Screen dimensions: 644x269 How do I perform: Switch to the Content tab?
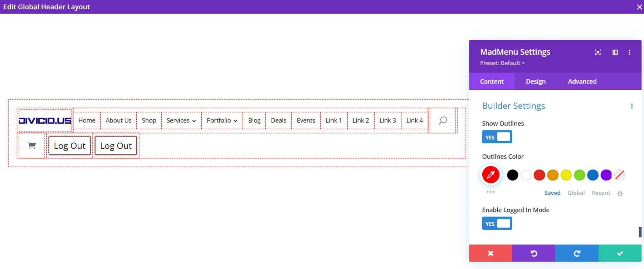point(492,81)
